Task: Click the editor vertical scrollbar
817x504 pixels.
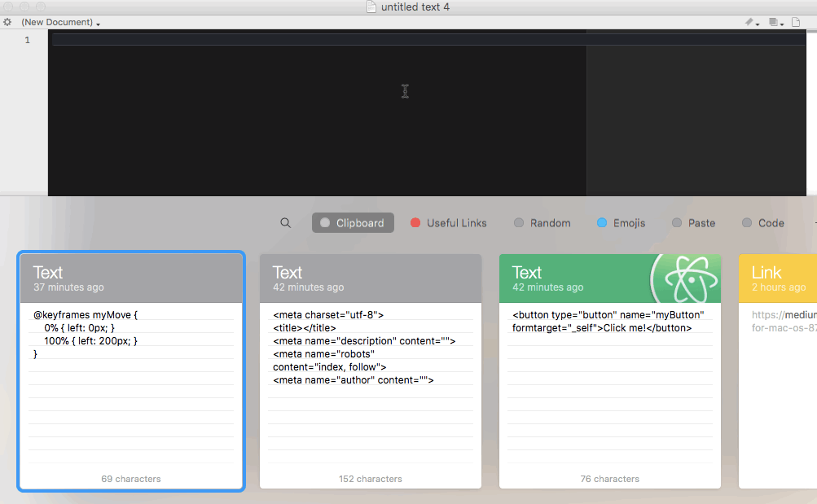Action: [811, 112]
